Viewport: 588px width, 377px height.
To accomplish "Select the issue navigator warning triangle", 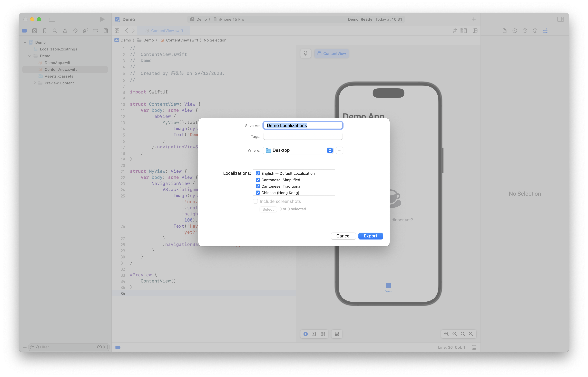I will pos(65,31).
